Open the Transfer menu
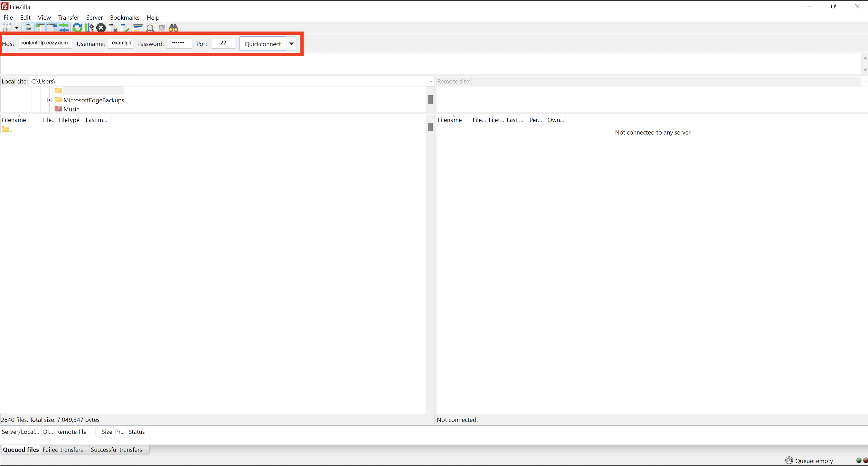Viewport: 868px width, 466px height. 68,17
